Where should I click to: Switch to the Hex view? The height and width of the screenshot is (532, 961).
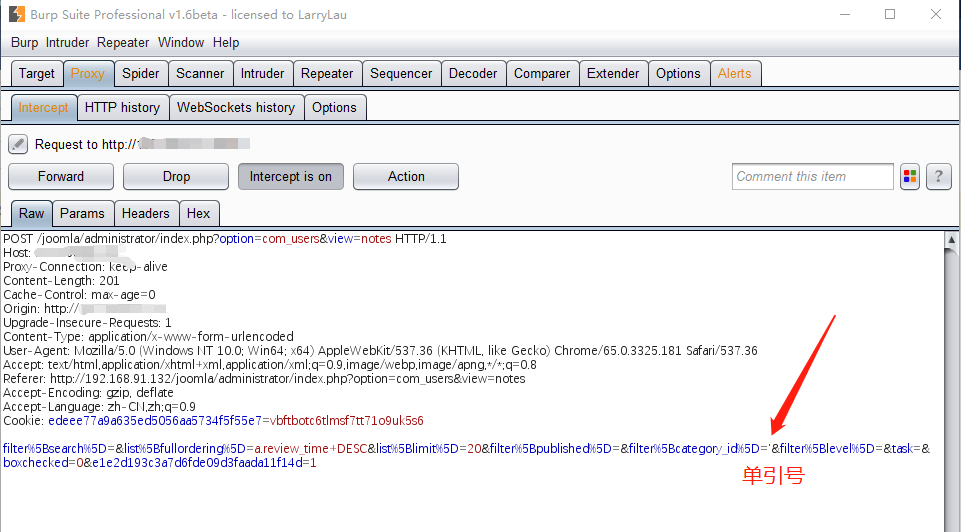[199, 213]
